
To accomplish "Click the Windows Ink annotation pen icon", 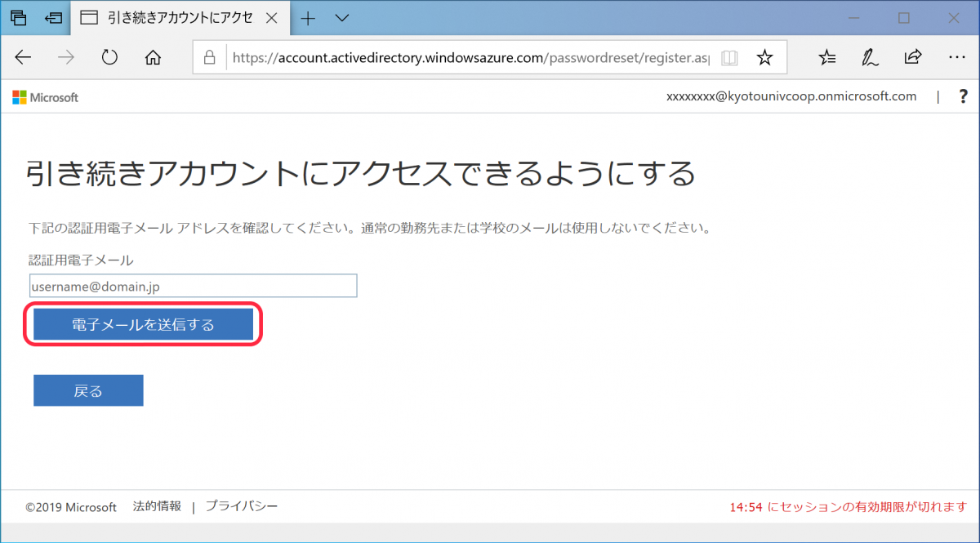I will [x=869, y=57].
